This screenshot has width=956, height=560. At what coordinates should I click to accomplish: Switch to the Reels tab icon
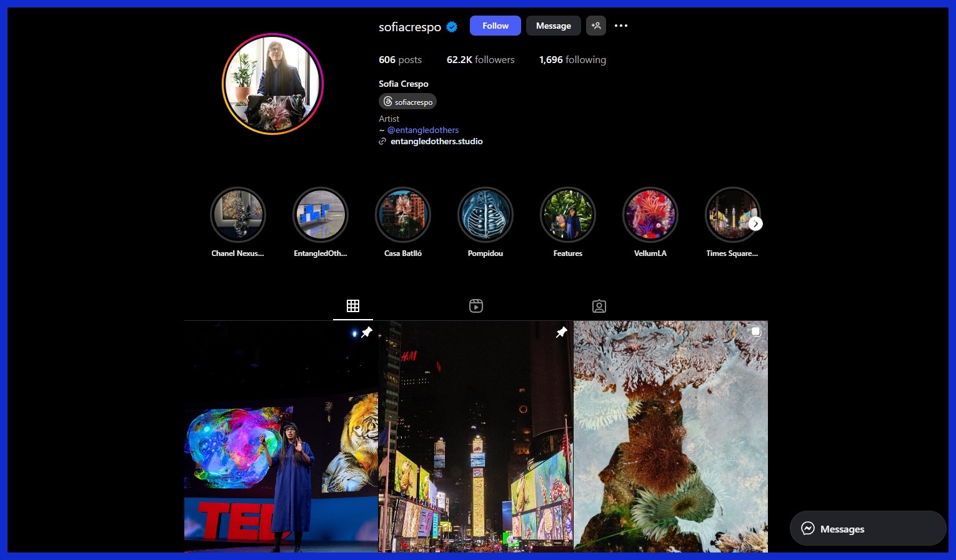[x=476, y=306]
